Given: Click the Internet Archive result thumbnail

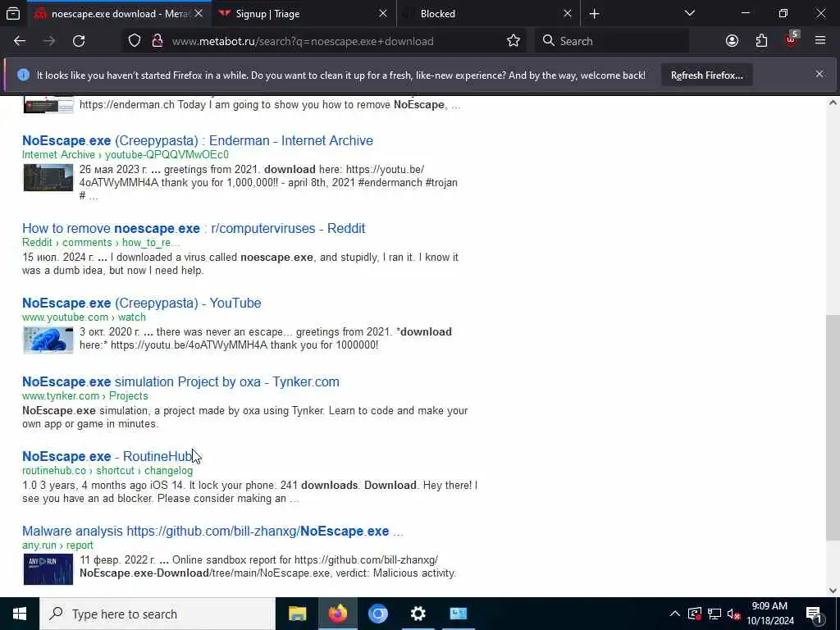Looking at the screenshot, I should pos(48,178).
